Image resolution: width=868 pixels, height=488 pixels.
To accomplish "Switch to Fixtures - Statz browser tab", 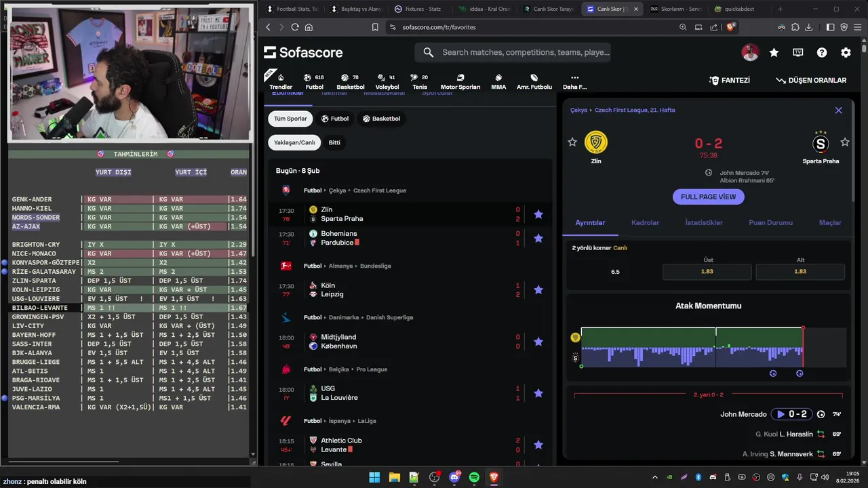I will click(418, 9).
